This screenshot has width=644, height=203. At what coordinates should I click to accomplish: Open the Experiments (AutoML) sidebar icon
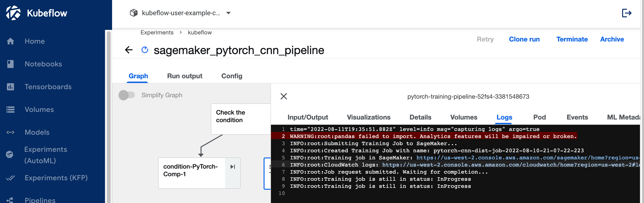click(9, 155)
